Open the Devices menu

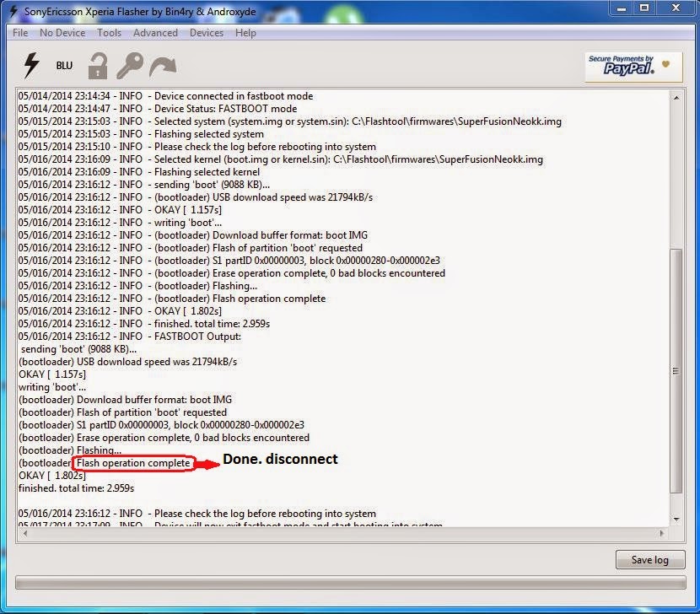[207, 33]
